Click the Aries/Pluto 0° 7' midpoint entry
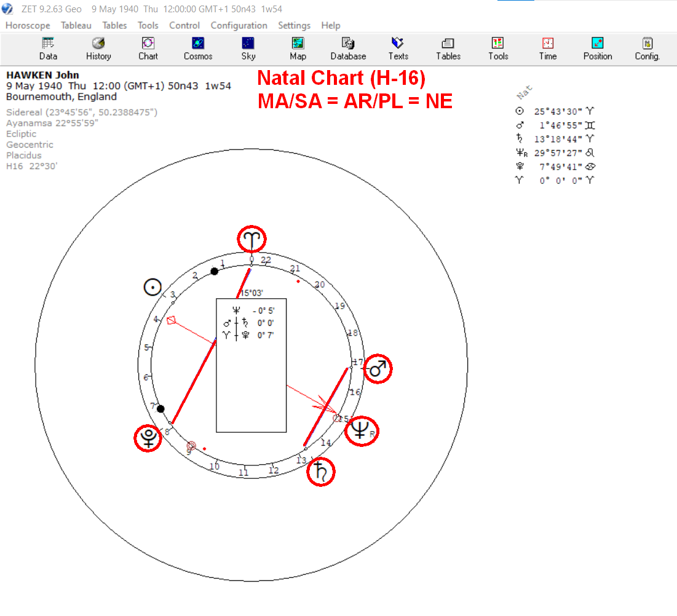This screenshot has width=677, height=616. 248,335
